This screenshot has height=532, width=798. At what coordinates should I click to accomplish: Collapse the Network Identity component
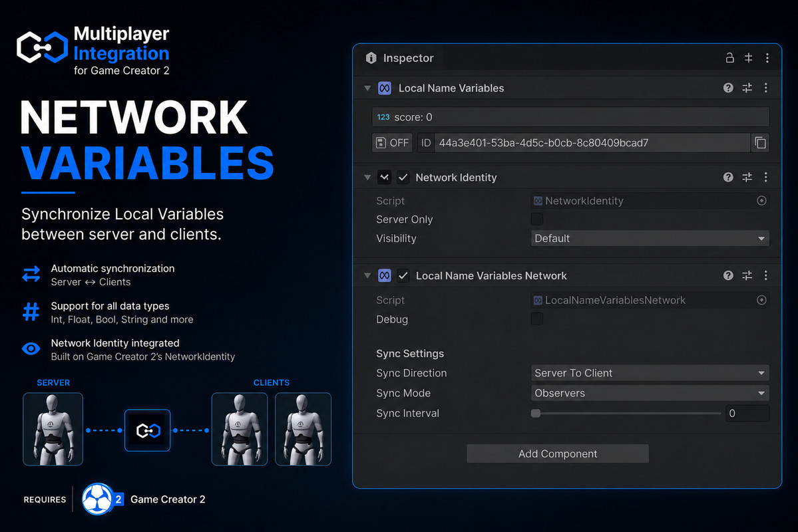367,178
